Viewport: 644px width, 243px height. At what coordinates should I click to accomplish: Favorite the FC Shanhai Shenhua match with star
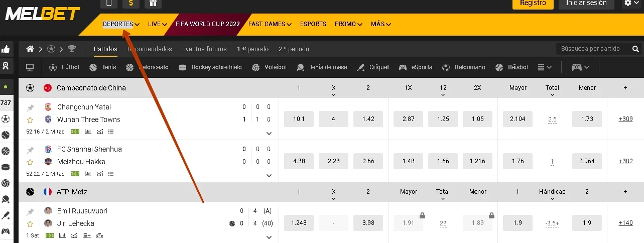[x=30, y=162]
